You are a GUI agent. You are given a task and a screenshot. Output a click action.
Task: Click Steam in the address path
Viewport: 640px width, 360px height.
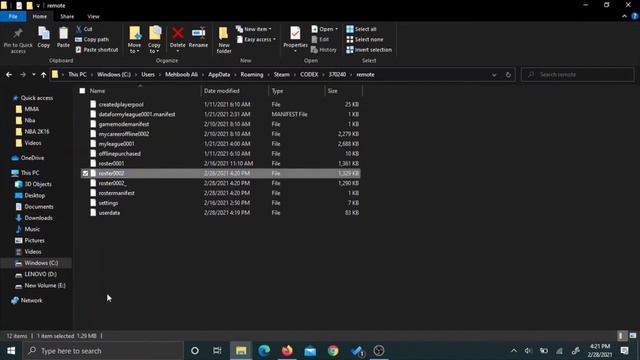(282, 75)
